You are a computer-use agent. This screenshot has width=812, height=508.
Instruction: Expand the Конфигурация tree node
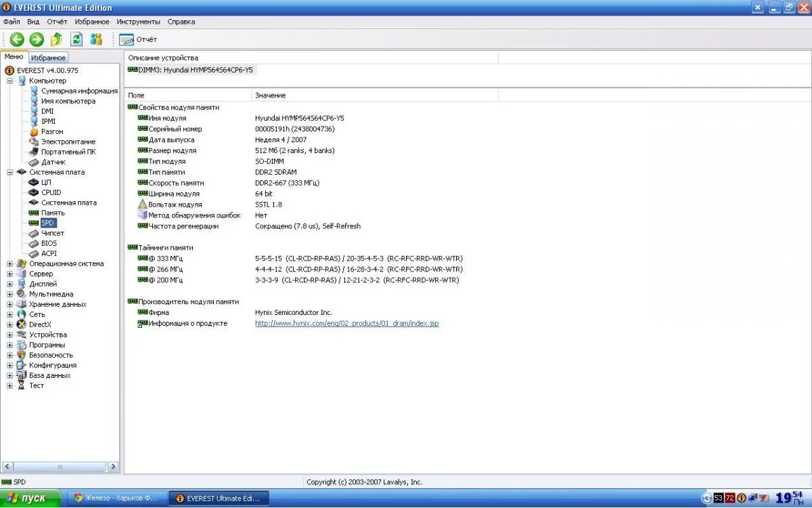pyautogui.click(x=10, y=365)
